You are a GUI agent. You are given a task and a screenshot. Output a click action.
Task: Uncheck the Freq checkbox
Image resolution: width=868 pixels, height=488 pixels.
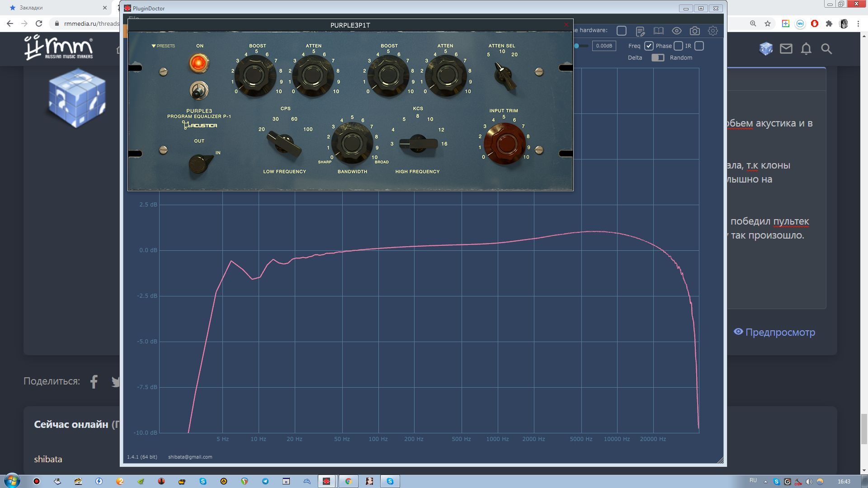coord(649,46)
